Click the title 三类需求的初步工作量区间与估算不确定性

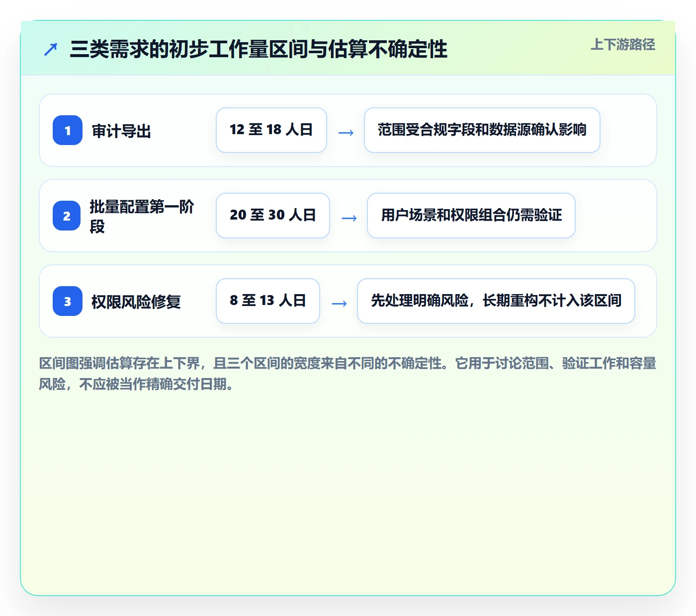(259, 49)
